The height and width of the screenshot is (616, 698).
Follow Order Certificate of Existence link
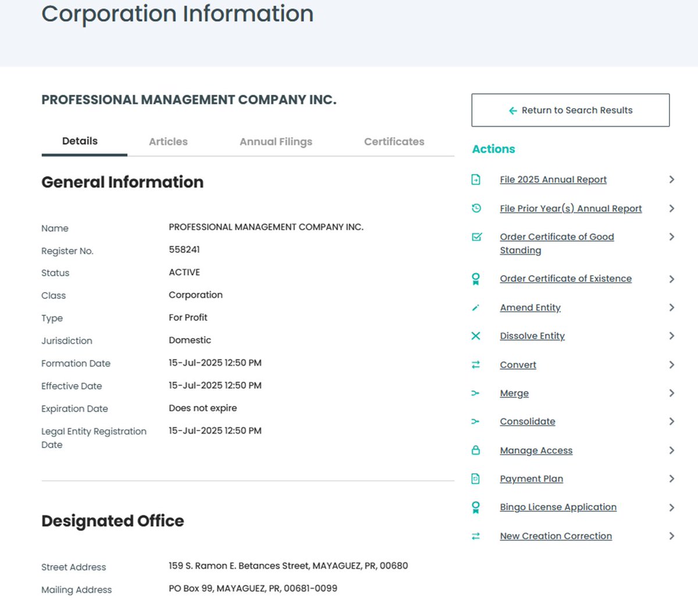coord(566,279)
